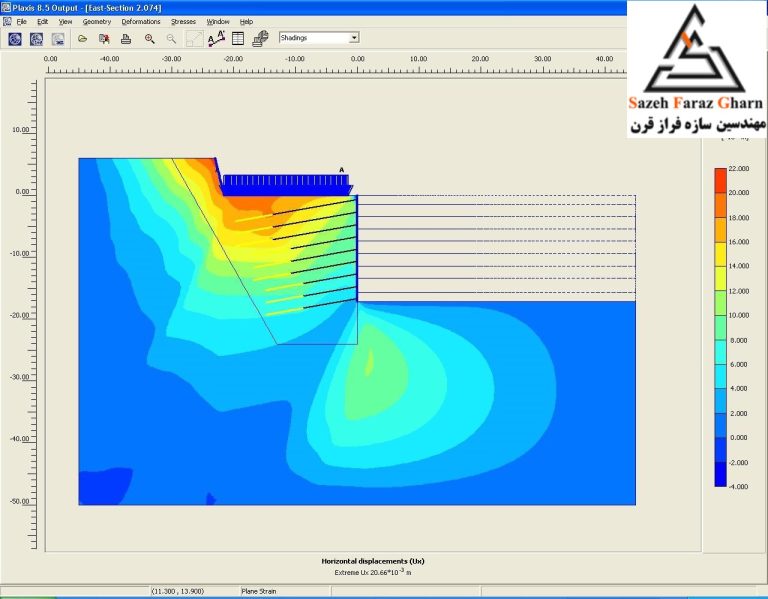
Task: Open the File menu
Action: pos(22,22)
